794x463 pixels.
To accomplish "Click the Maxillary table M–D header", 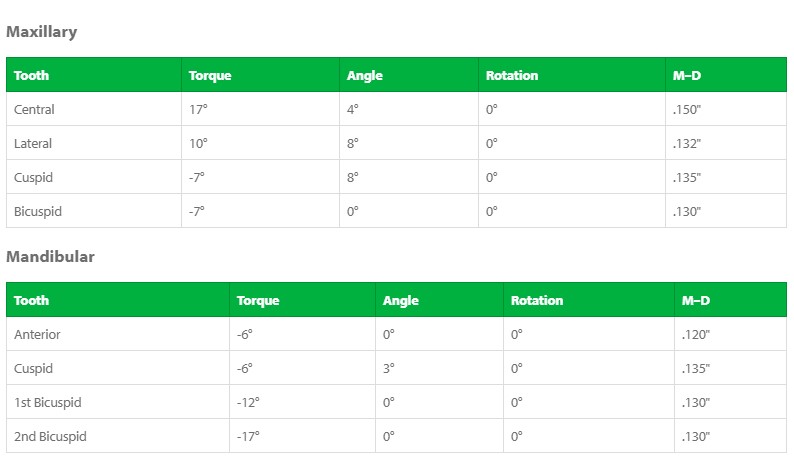I will pyautogui.click(x=686, y=76).
